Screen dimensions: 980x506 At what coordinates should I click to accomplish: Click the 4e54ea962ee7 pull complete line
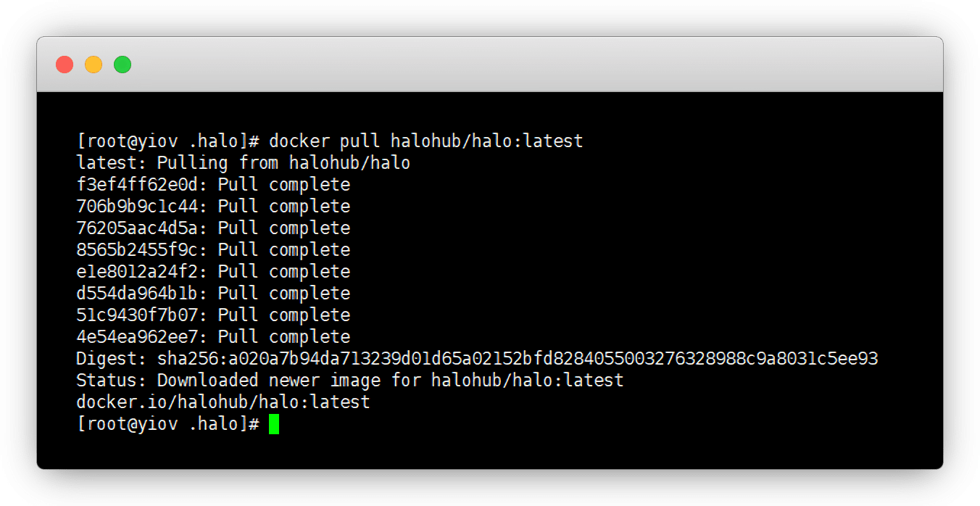[213, 336]
